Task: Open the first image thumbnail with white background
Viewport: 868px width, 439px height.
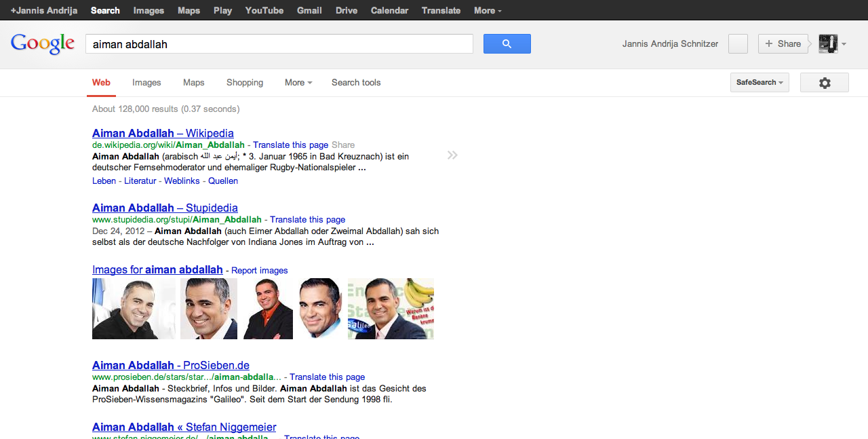Action: coord(134,309)
